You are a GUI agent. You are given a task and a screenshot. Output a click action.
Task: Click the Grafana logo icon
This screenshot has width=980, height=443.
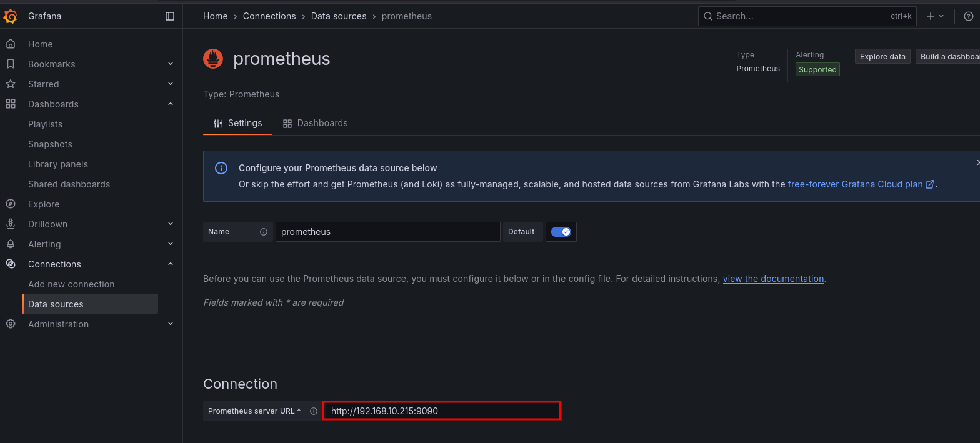[x=11, y=16]
